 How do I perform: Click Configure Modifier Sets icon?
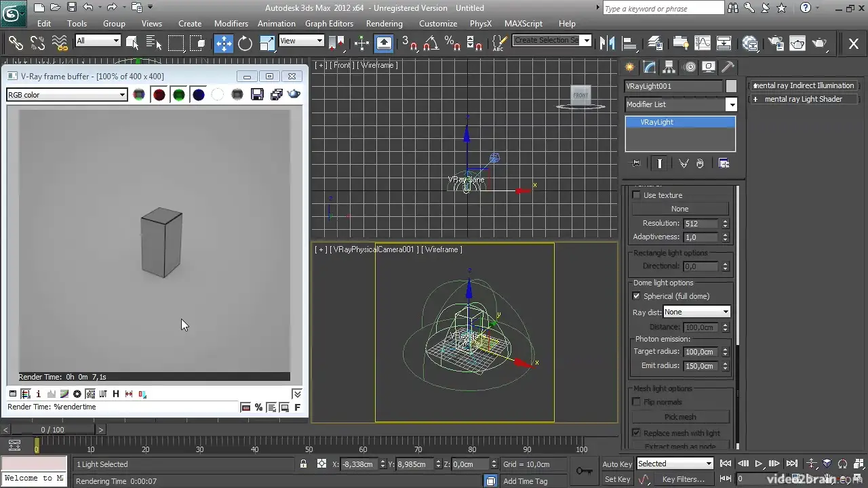click(724, 163)
